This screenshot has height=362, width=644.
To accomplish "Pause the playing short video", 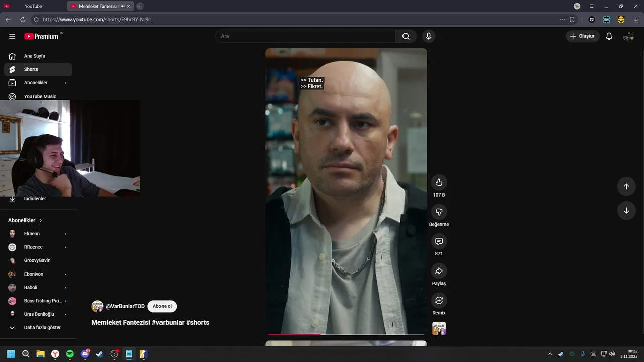I will (x=346, y=191).
